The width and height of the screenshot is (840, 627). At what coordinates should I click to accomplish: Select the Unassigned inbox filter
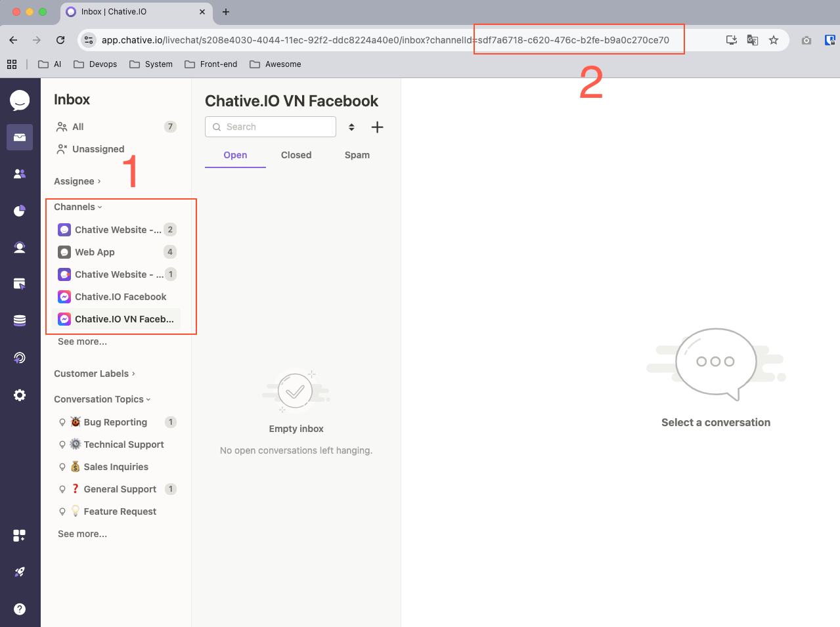pyautogui.click(x=98, y=149)
